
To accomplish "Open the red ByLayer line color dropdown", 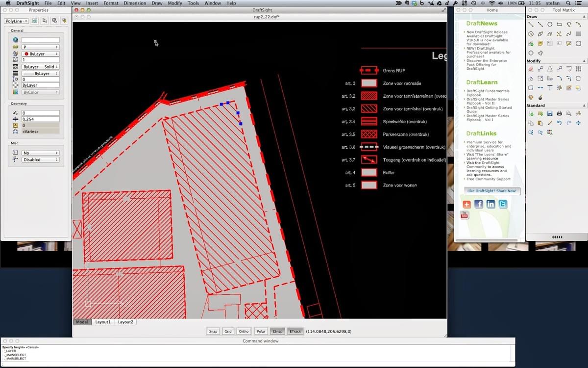I will point(41,54).
